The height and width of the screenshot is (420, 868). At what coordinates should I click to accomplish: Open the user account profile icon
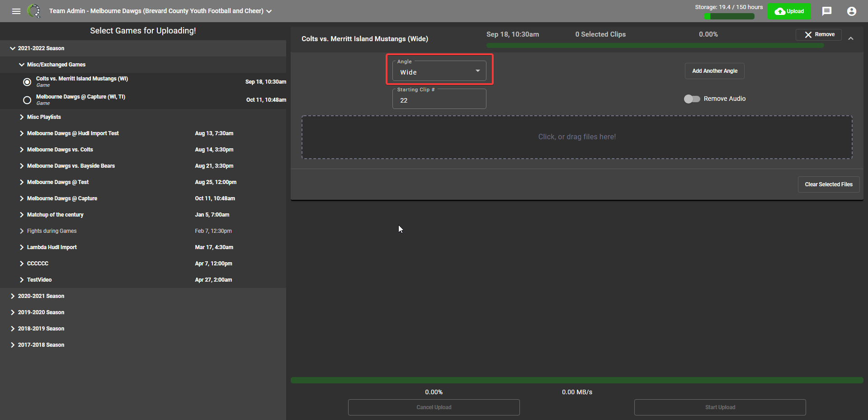click(851, 11)
